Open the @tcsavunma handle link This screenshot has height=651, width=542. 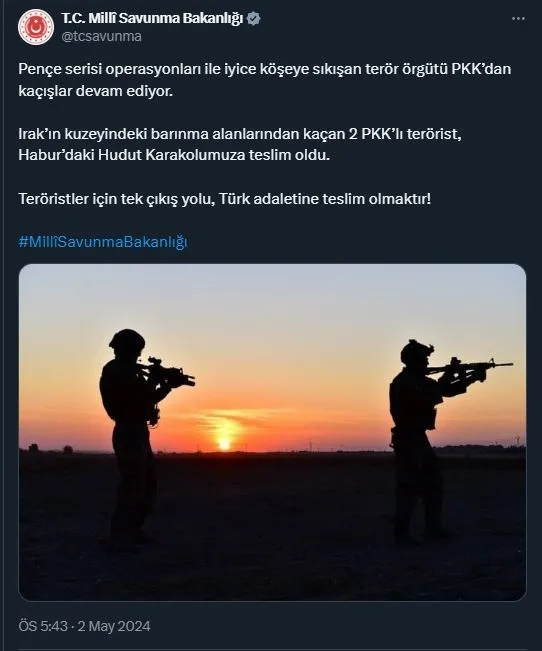tap(101, 37)
